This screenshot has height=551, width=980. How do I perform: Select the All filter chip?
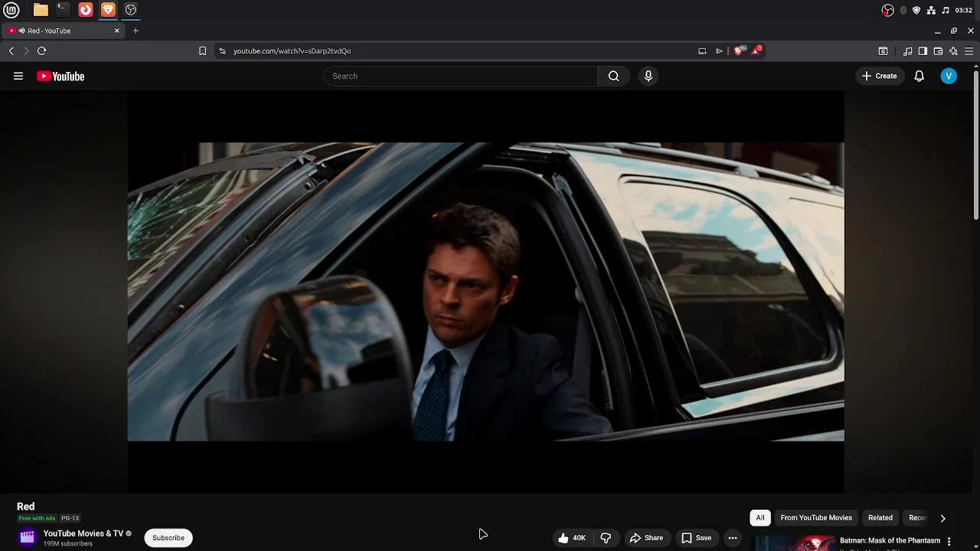click(x=760, y=518)
